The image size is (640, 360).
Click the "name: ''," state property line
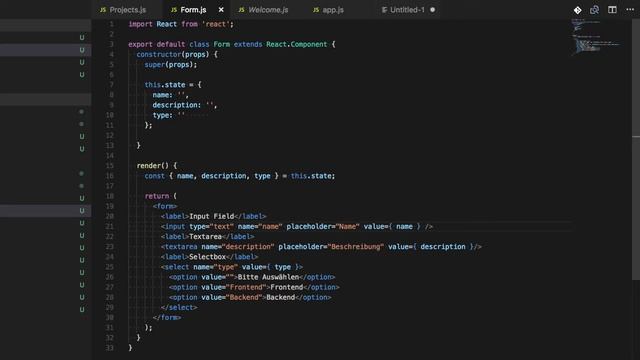(x=171, y=95)
